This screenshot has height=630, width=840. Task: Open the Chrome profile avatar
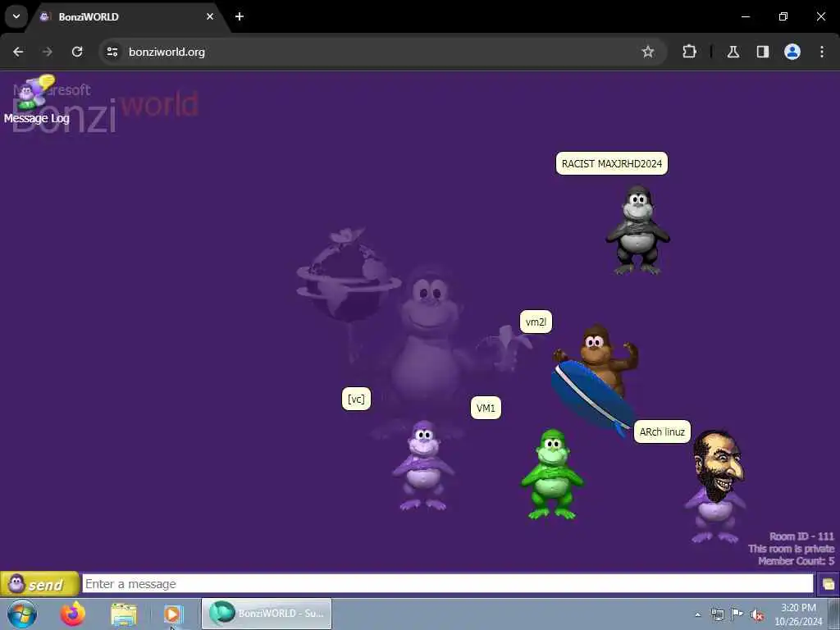(792, 52)
